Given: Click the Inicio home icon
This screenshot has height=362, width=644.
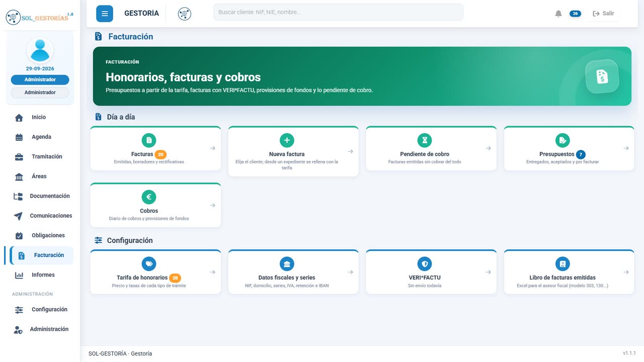Looking at the screenshot, I should coord(19,118).
